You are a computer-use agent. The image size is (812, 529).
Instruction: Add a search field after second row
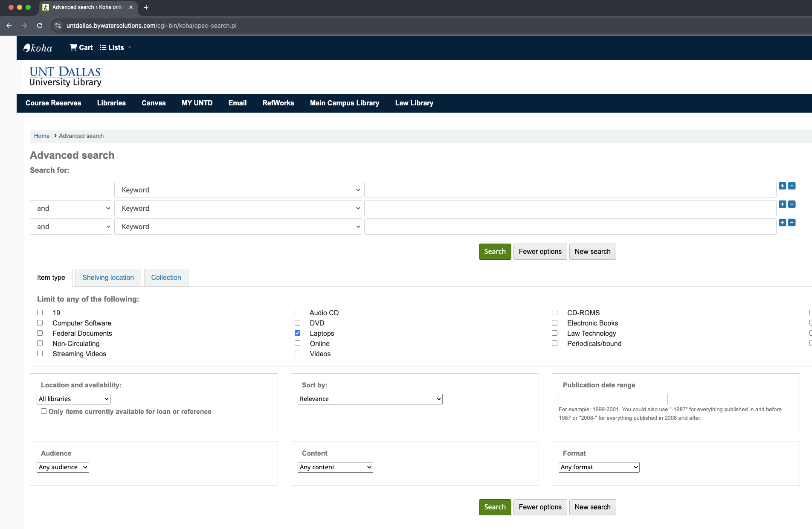coord(782,204)
